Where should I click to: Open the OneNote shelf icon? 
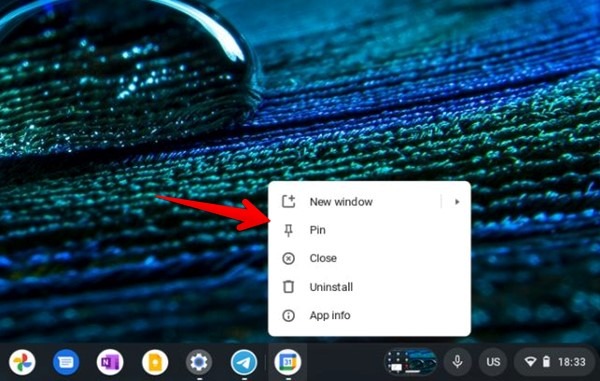[110, 362]
